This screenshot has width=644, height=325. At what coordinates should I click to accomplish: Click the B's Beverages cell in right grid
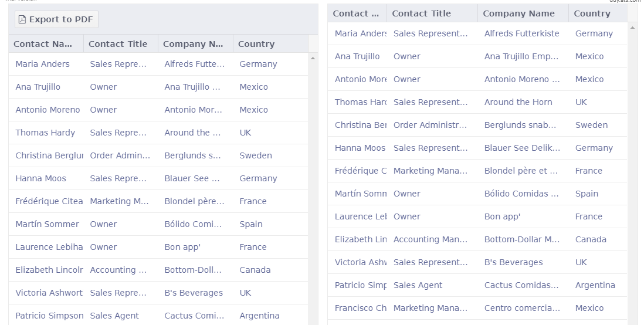[x=513, y=262]
